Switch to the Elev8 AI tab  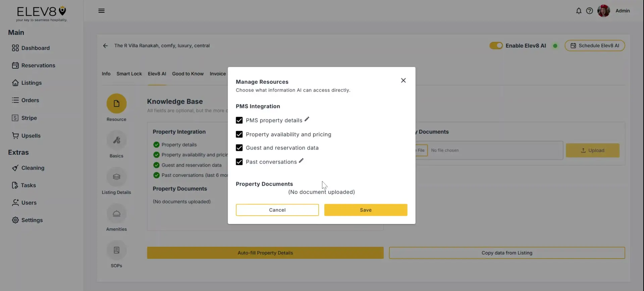click(157, 74)
